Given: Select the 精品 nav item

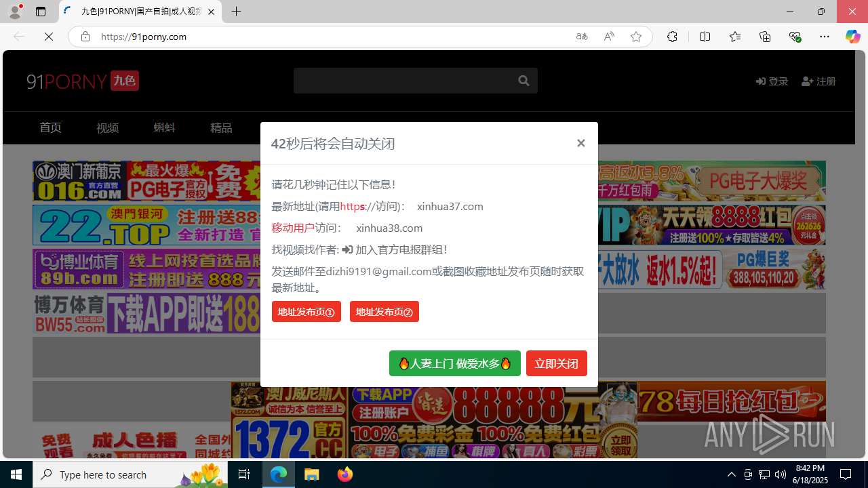Looking at the screenshot, I should click(221, 127).
